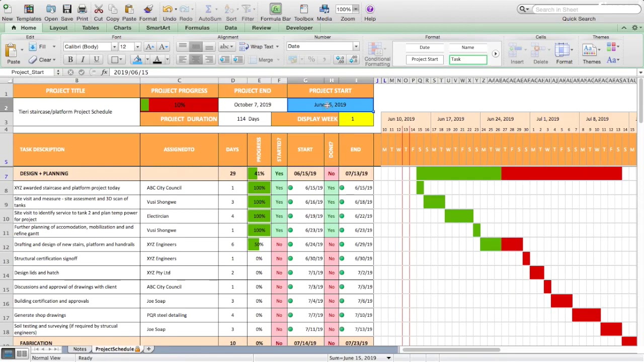Click the ribbon Paste clipboard icon
This screenshot has width=644, height=362.
click(11, 50)
